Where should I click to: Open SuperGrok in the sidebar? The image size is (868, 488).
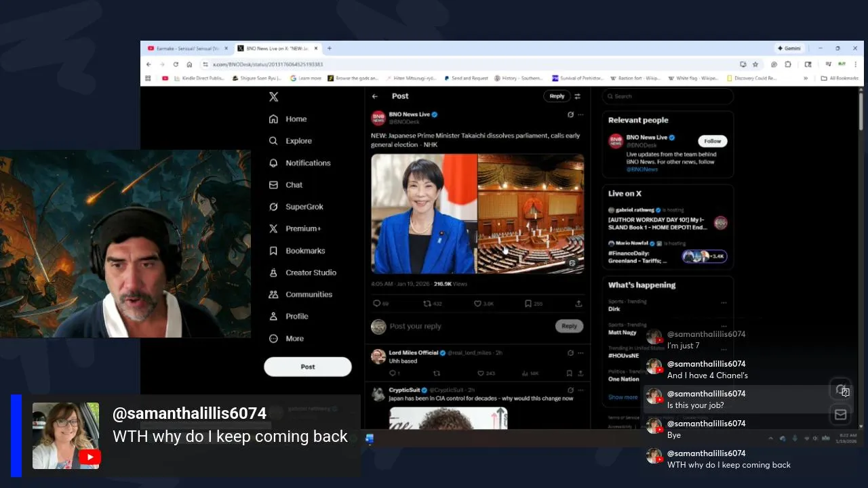click(x=296, y=207)
